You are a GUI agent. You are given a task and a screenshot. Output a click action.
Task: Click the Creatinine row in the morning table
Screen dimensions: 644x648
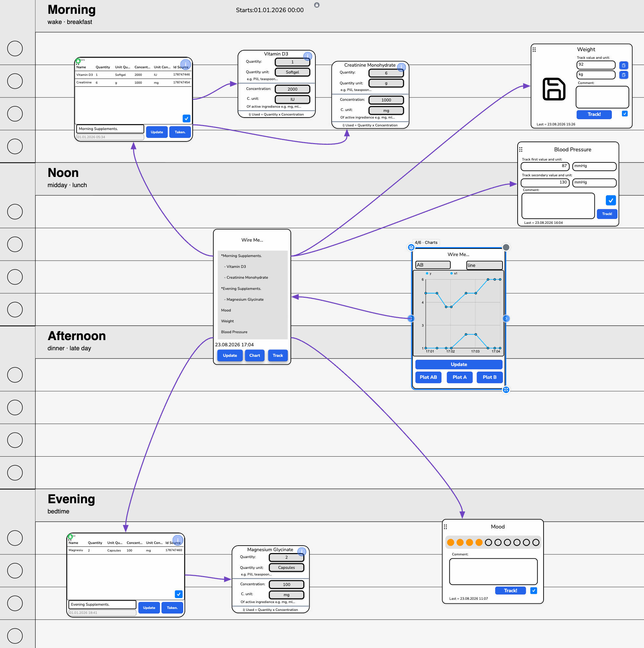point(133,82)
